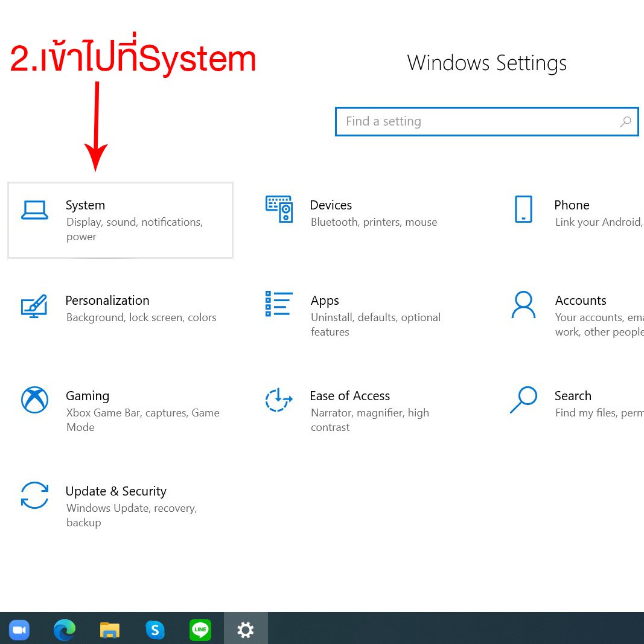
Task: Select the Update & Security title
Action: [x=116, y=491]
